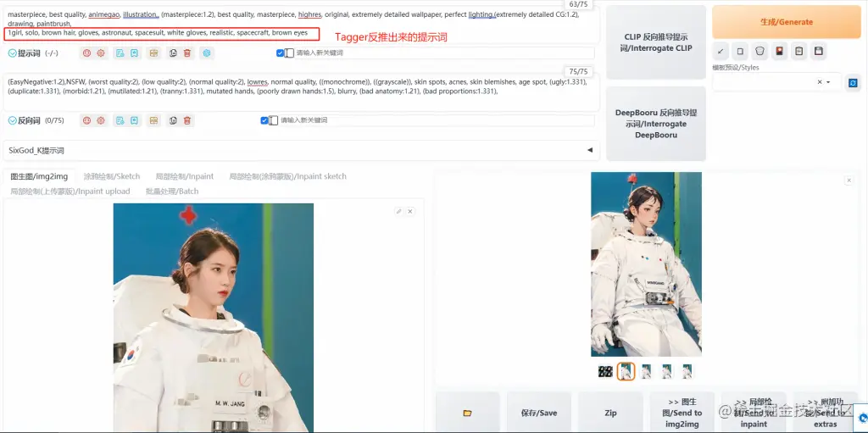Viewport: 868px width, 433px height.
Task: Click the red picture card icon under Generate
Action: (780, 52)
